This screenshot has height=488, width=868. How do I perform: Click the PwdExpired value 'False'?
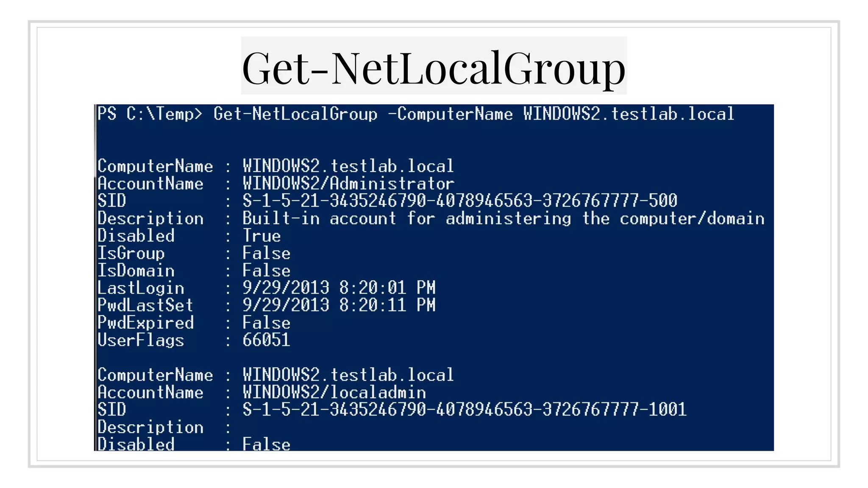click(266, 323)
